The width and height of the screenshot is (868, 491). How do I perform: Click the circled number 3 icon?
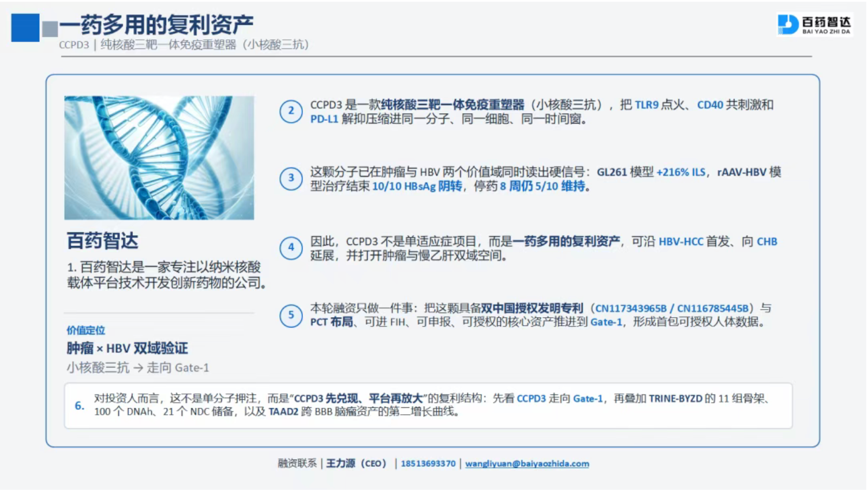pyautogui.click(x=291, y=178)
